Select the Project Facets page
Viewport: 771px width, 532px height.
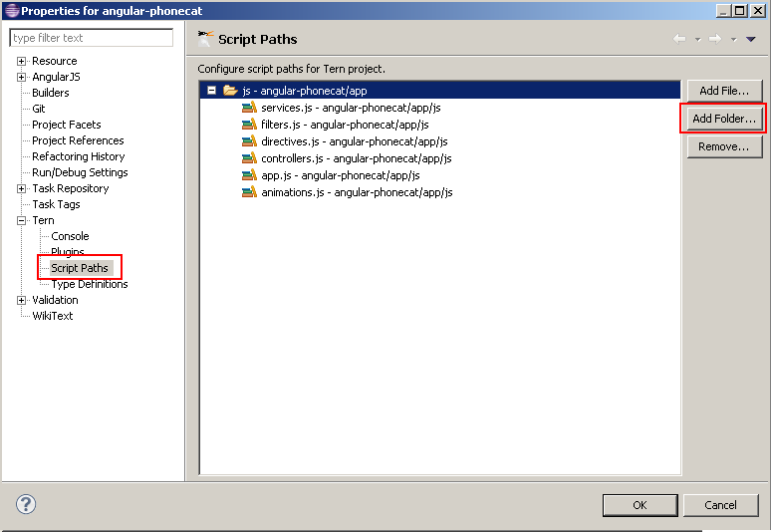click(66, 125)
